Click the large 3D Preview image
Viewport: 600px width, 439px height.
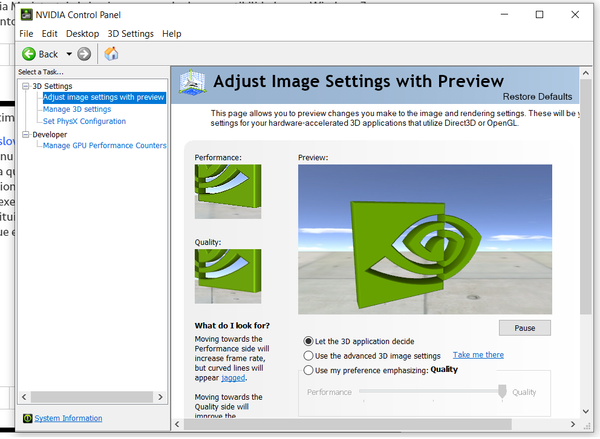425,240
